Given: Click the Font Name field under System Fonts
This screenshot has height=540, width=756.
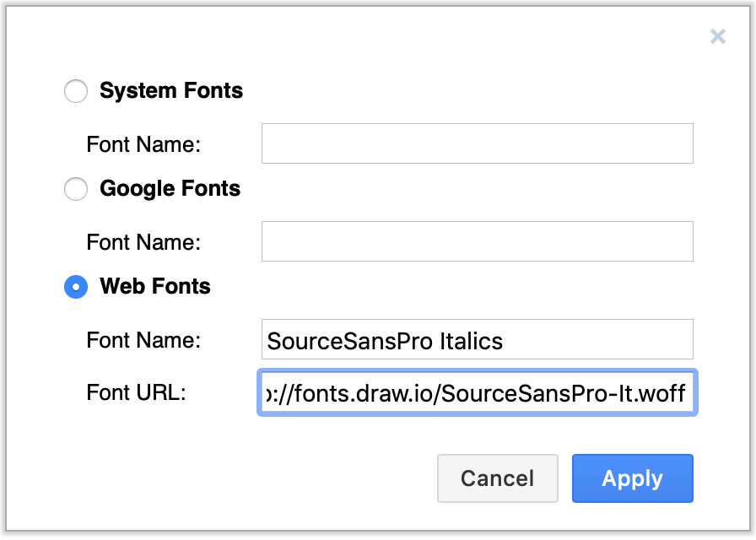Looking at the screenshot, I should pyautogui.click(x=477, y=143).
